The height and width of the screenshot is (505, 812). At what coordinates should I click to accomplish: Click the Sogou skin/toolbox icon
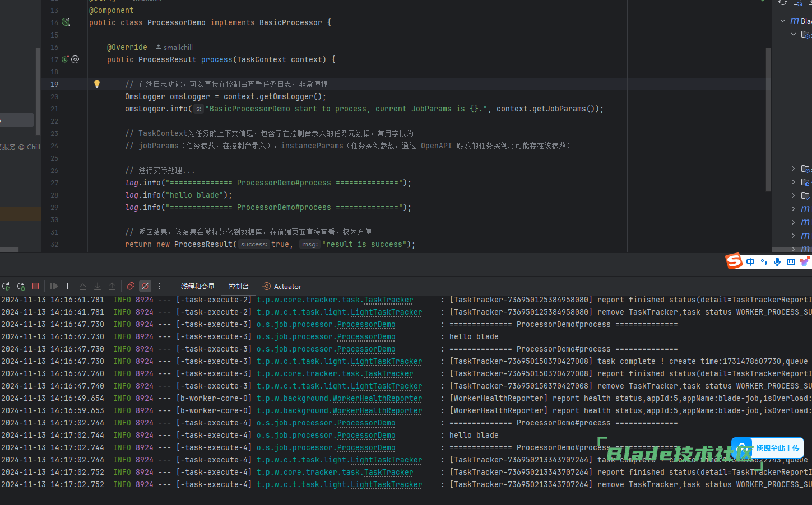click(805, 262)
